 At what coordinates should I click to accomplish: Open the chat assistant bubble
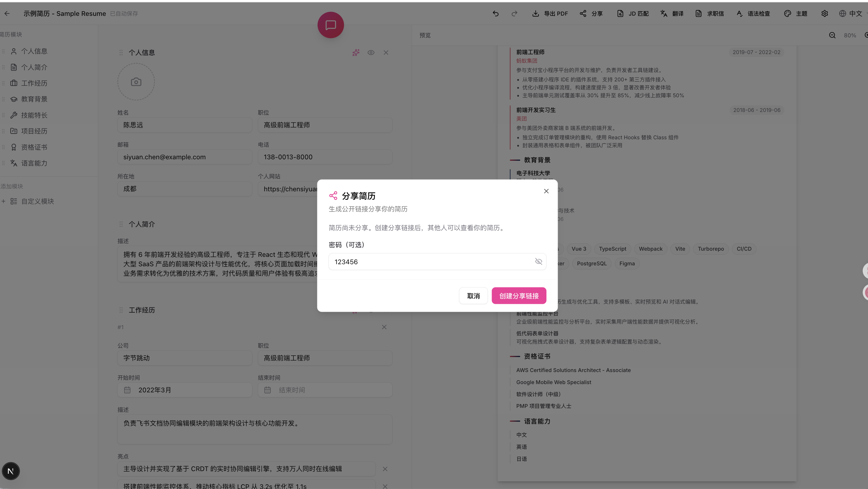click(330, 25)
